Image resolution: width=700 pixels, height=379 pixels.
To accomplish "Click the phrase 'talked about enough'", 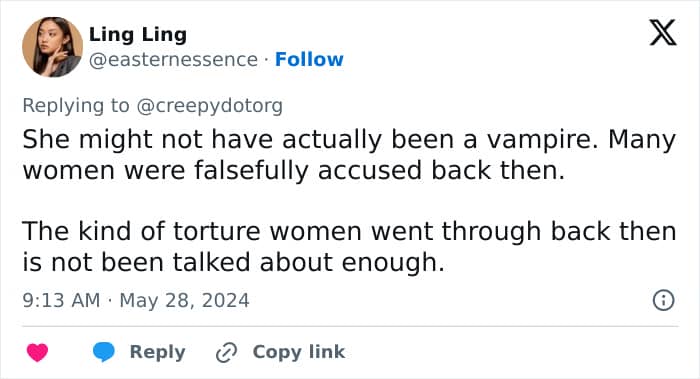I will tap(308, 262).
